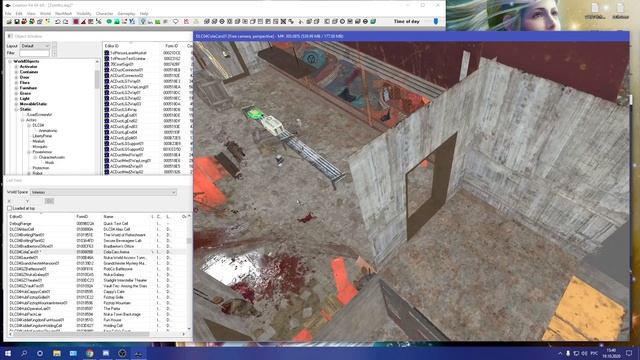640x360 pixels.
Task: Select the Cola-Cars Arena cell row
Action: pyautogui.click(x=97, y=252)
